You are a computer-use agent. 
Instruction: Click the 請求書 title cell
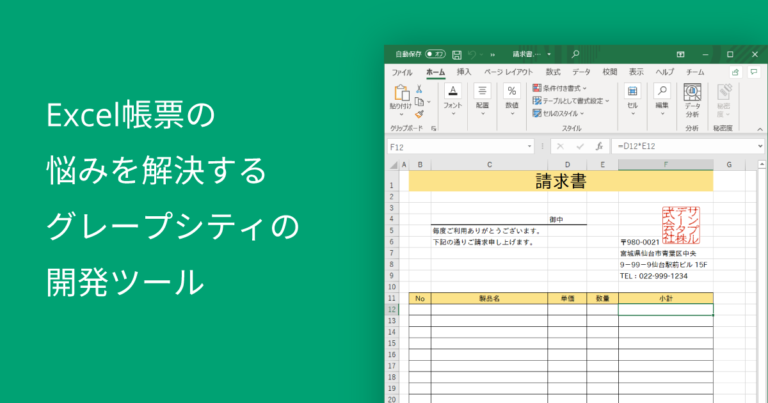(x=561, y=181)
